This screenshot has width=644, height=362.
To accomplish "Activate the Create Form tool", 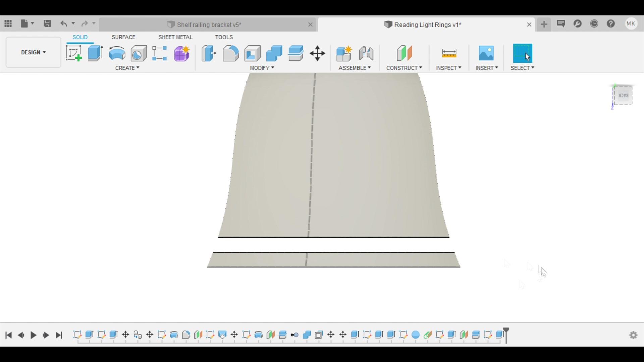I will click(181, 53).
